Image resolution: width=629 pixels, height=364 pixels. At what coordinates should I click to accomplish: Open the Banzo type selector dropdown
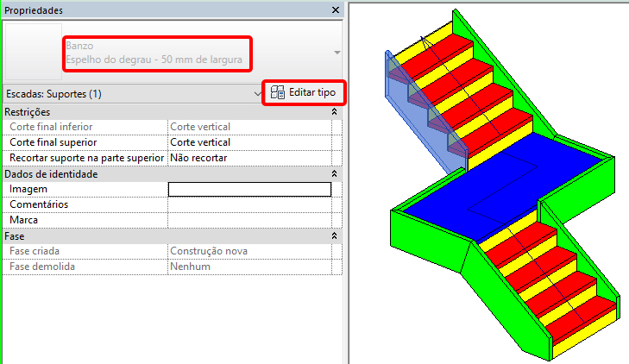pyautogui.click(x=336, y=53)
